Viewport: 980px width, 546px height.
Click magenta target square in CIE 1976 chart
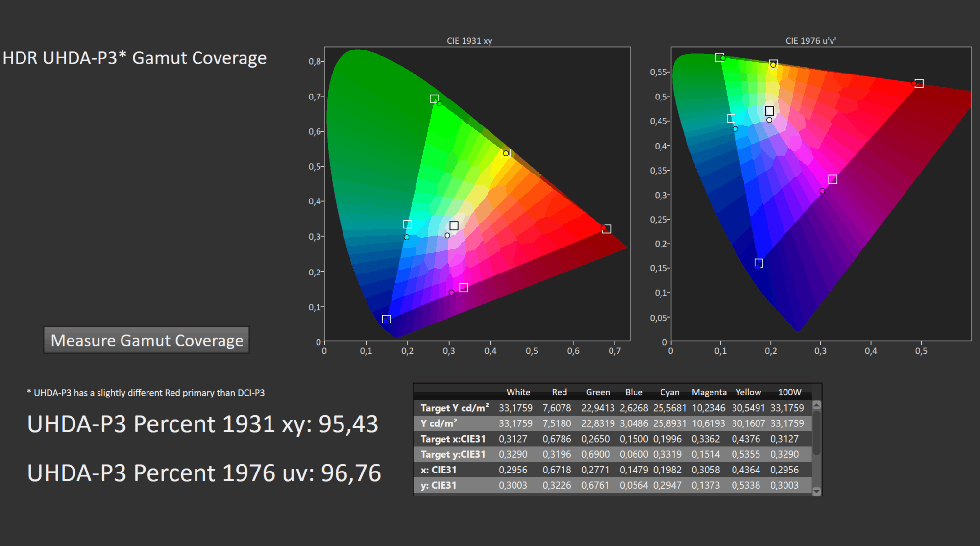coord(833,179)
